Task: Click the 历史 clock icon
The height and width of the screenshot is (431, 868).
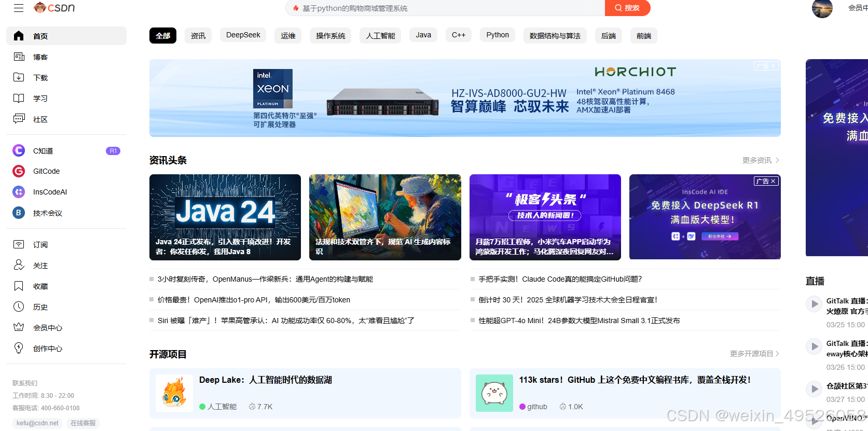Action: [19, 307]
